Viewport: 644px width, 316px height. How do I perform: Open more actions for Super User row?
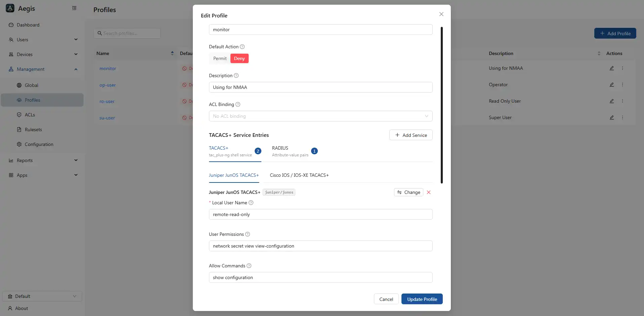tap(622, 117)
